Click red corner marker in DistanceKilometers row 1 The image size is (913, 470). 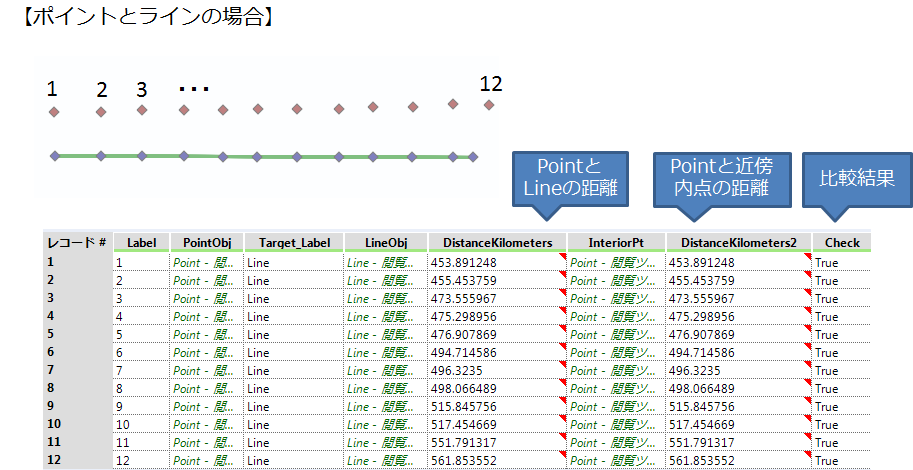pos(562,256)
